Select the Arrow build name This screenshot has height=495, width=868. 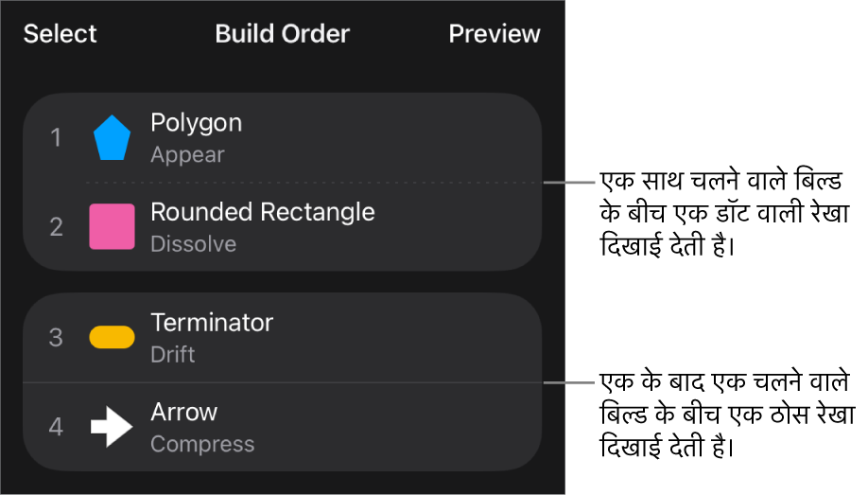click(183, 412)
